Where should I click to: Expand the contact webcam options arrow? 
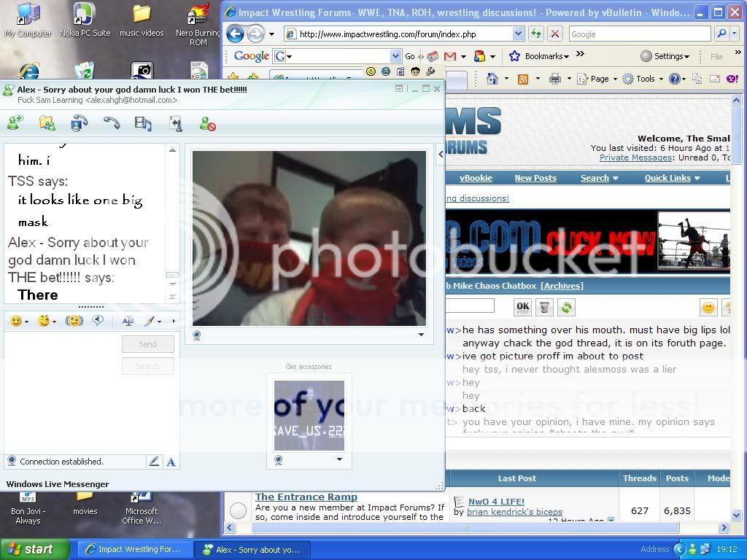[x=421, y=335]
